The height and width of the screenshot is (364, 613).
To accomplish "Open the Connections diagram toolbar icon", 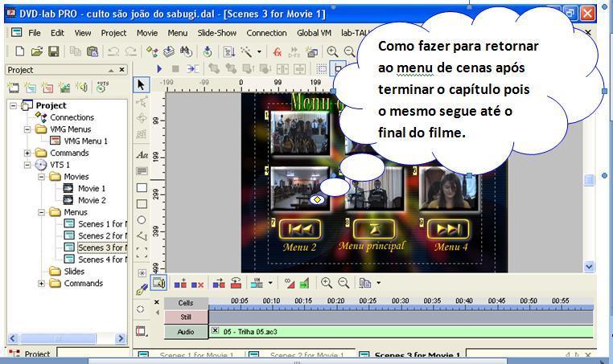I will [152, 51].
